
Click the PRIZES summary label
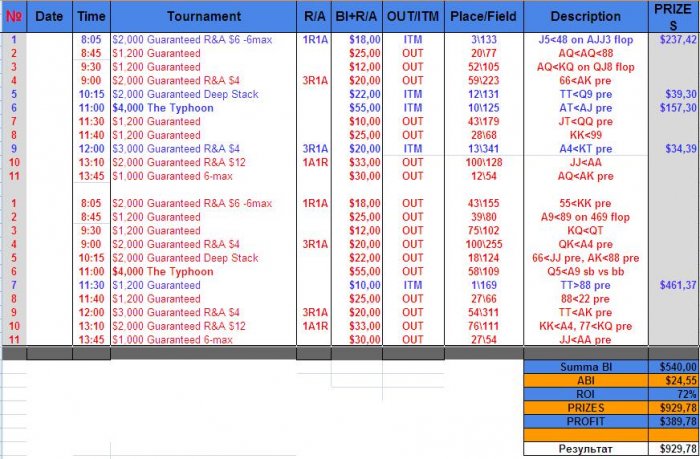click(x=586, y=408)
